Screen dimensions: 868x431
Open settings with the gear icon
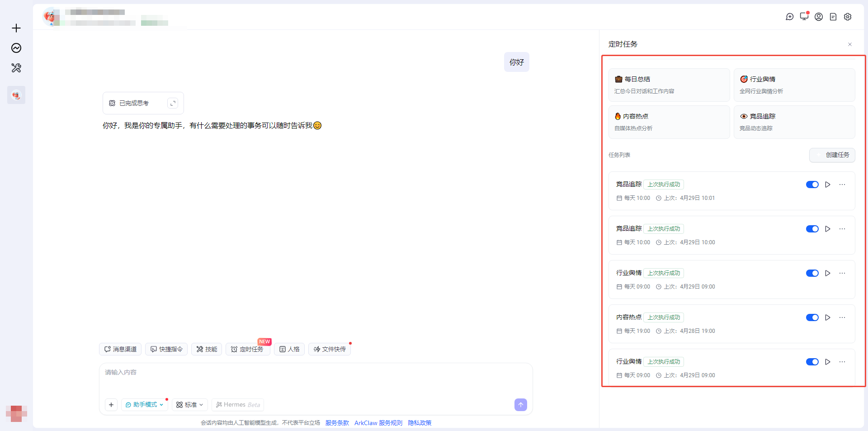(848, 17)
